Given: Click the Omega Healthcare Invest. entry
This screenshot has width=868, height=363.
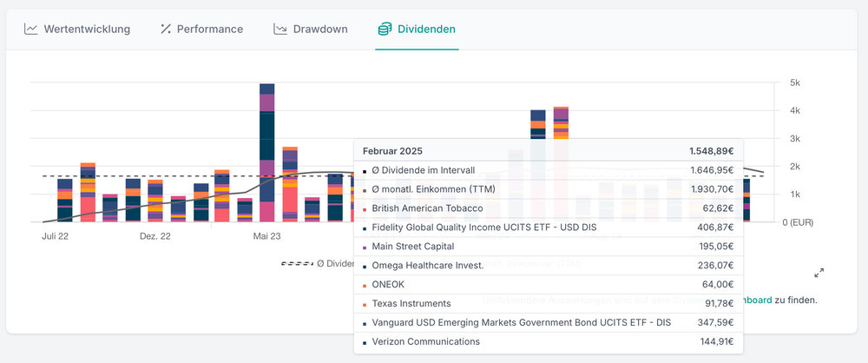Looking at the screenshot, I should click(x=427, y=266).
